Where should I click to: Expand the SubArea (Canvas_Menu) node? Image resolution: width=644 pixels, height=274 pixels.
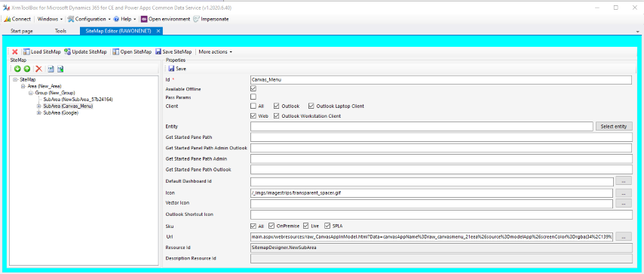coord(39,106)
